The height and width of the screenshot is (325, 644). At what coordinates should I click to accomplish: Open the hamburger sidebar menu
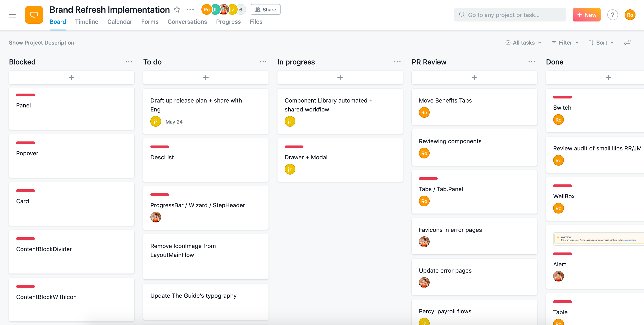click(13, 15)
